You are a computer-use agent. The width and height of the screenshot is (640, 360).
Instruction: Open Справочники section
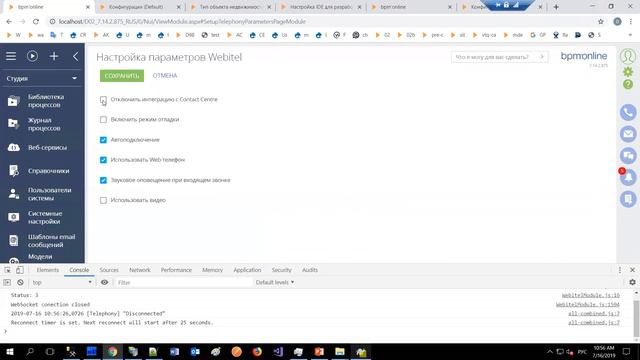click(42, 171)
